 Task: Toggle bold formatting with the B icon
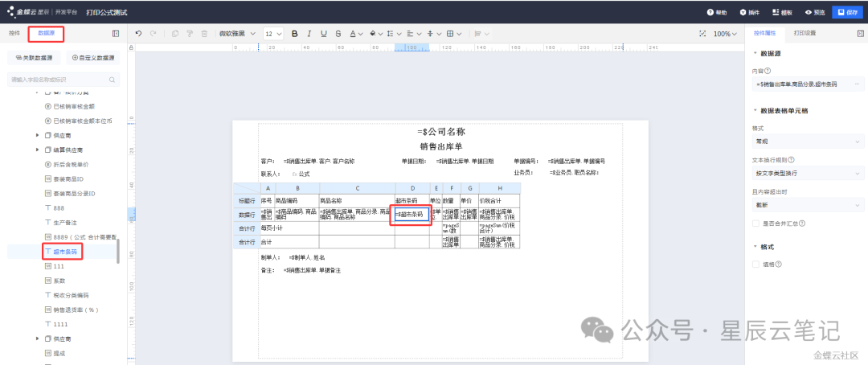click(x=294, y=34)
